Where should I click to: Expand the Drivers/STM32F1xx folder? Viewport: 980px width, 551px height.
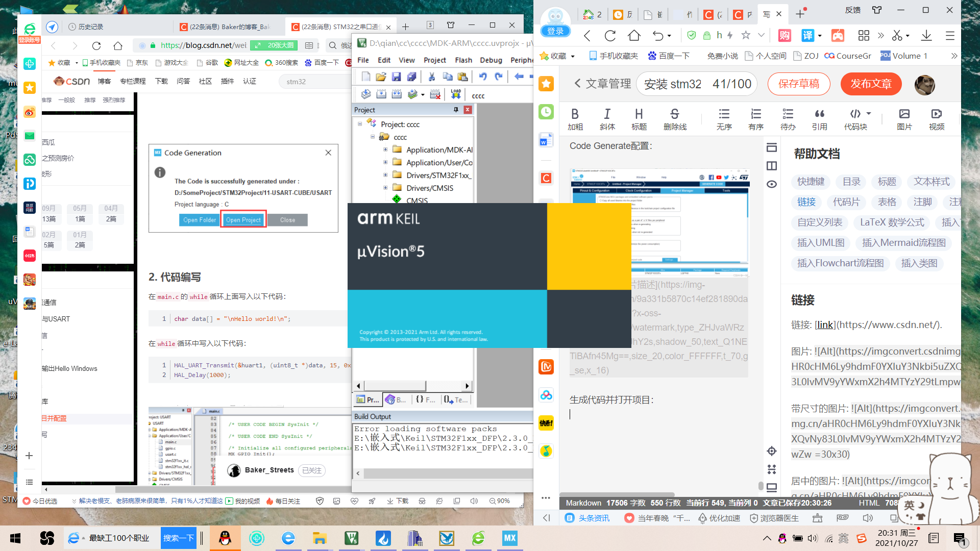[385, 175]
